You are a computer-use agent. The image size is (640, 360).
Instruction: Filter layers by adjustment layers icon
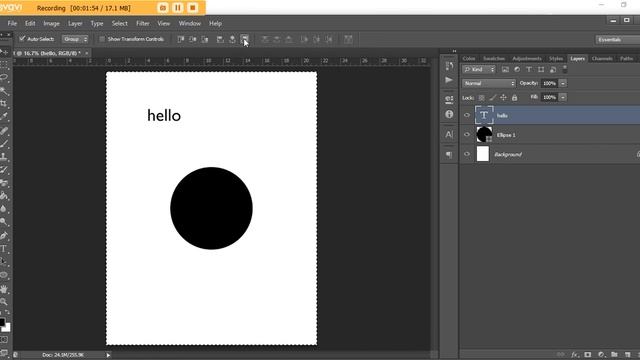pos(517,69)
